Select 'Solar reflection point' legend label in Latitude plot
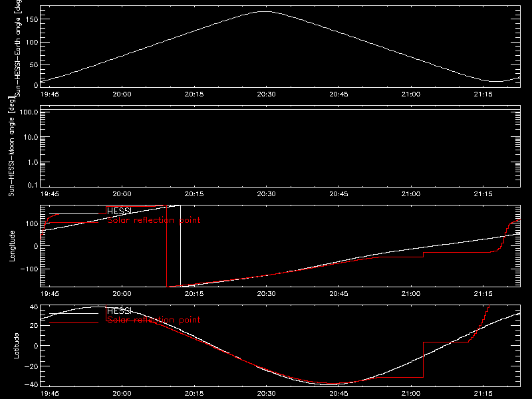The image size is (532, 399). (154, 320)
